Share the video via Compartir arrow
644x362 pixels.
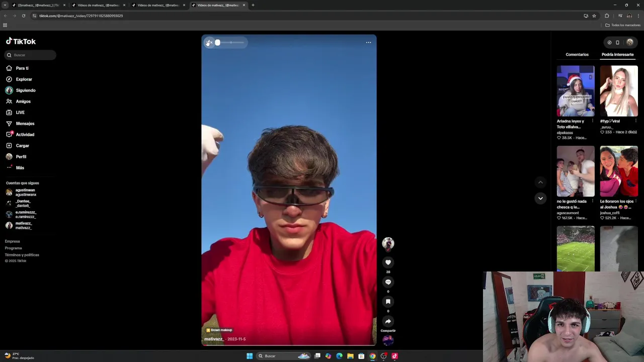click(388, 321)
